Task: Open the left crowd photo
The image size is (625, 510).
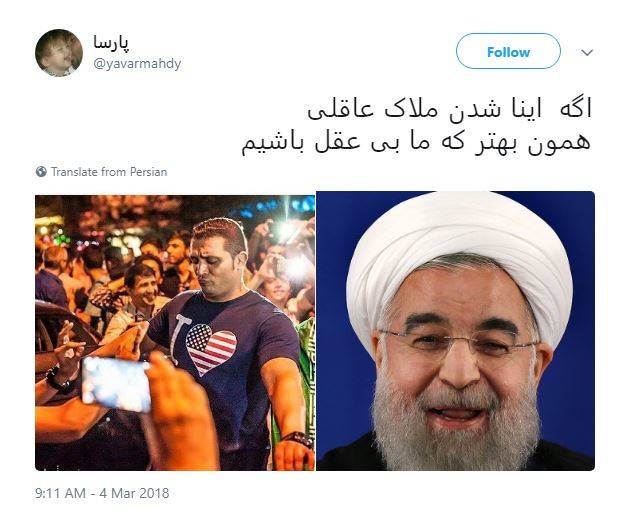Action: pos(175,333)
